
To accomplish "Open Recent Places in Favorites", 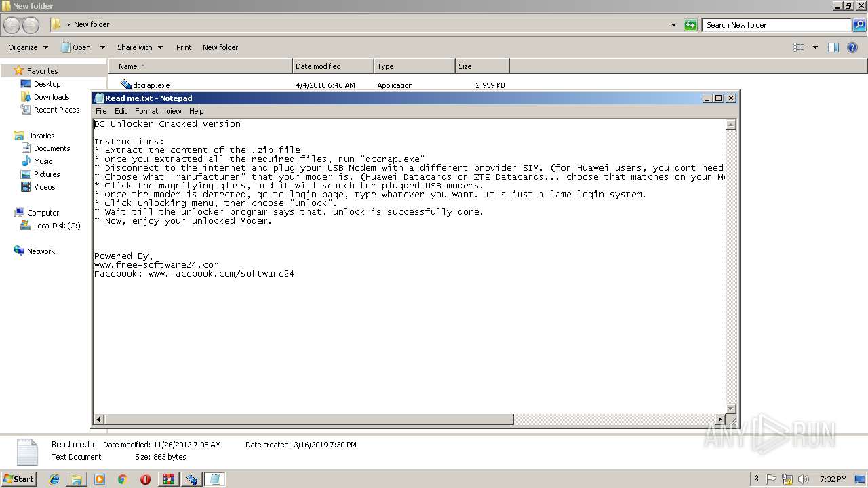I will (x=56, y=110).
